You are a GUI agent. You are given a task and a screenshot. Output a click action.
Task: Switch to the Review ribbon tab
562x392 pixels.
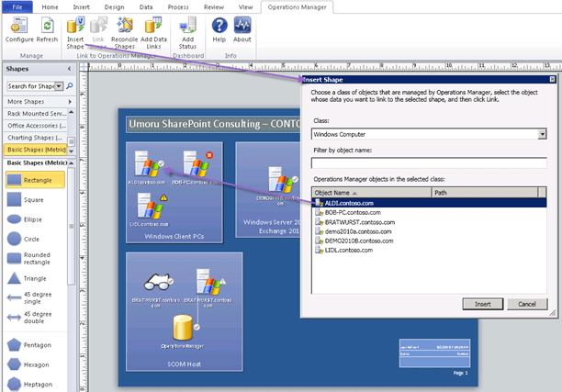click(214, 6)
